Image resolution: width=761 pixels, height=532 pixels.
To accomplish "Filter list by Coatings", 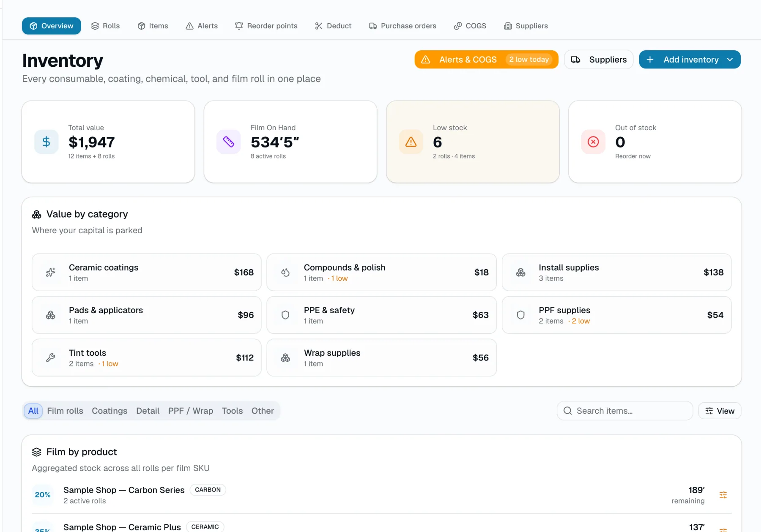I will tap(109, 411).
